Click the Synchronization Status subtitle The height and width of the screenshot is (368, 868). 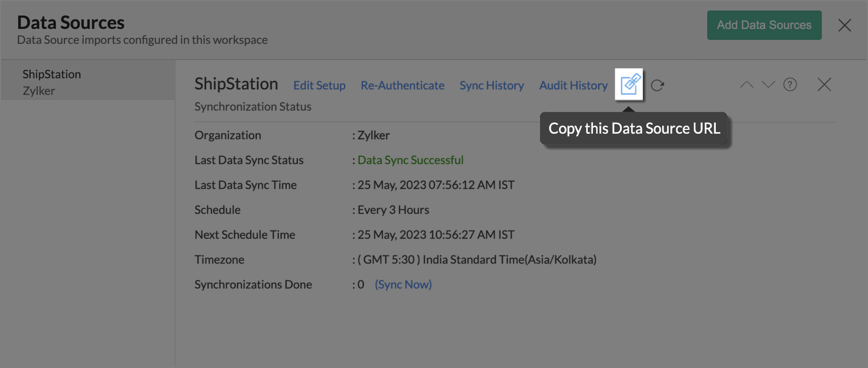pyautogui.click(x=253, y=107)
